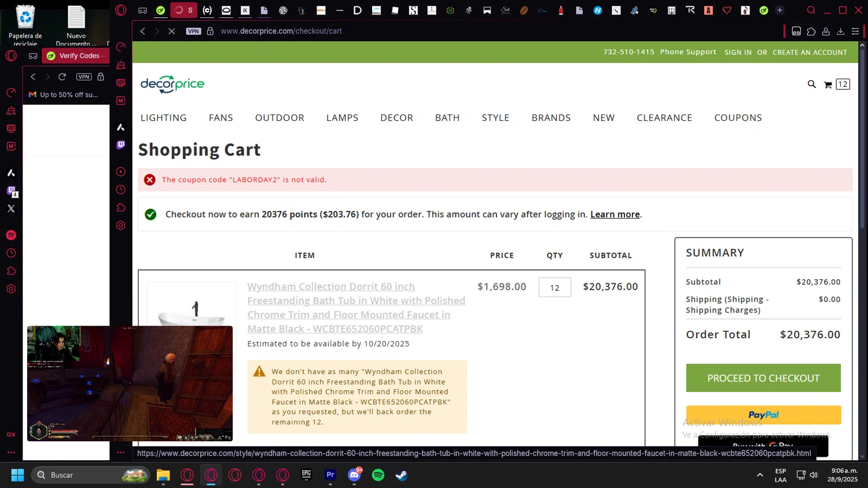Reload the page in the left background window

62,76
